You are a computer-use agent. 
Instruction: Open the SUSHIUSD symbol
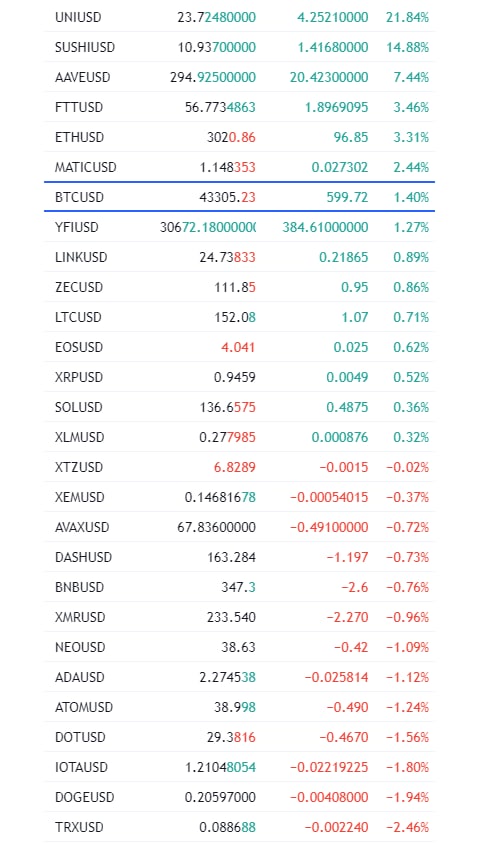pos(85,47)
